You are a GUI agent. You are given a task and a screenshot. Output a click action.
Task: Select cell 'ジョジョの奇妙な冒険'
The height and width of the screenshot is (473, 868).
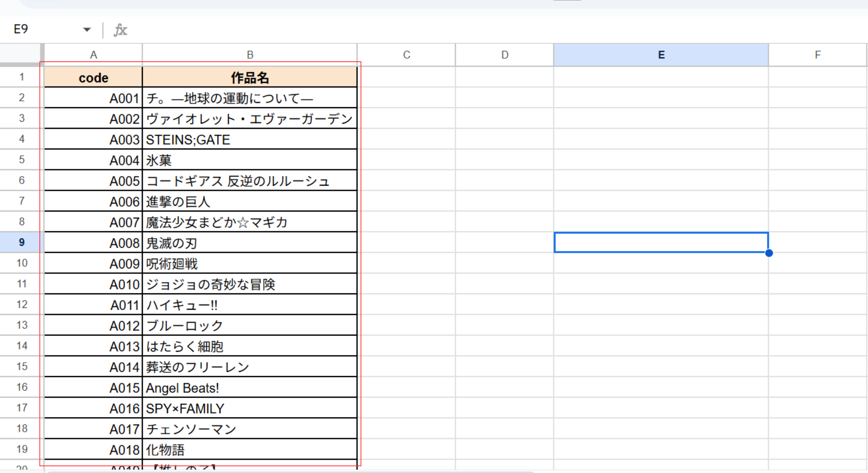(x=250, y=284)
